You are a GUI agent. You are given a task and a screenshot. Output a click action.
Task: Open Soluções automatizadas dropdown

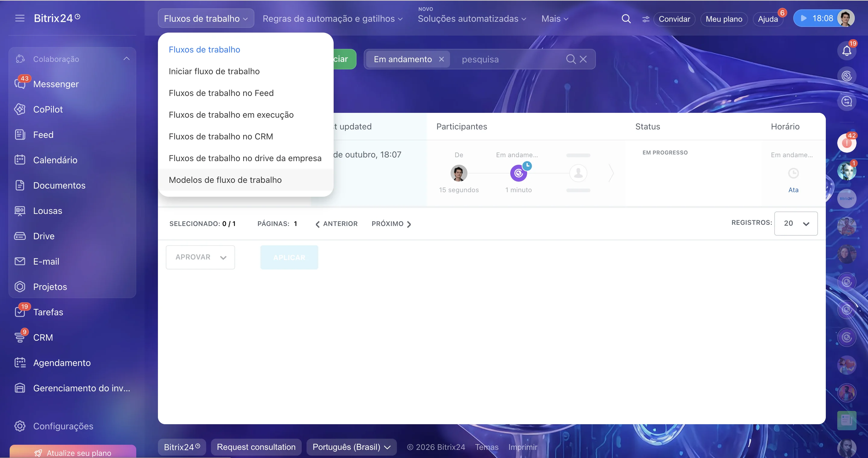point(472,18)
